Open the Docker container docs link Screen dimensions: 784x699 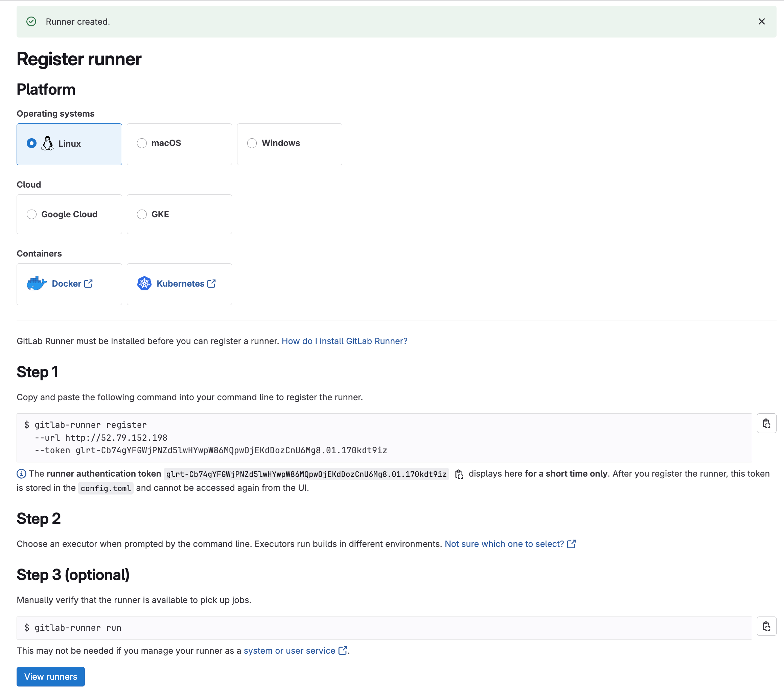(72, 284)
